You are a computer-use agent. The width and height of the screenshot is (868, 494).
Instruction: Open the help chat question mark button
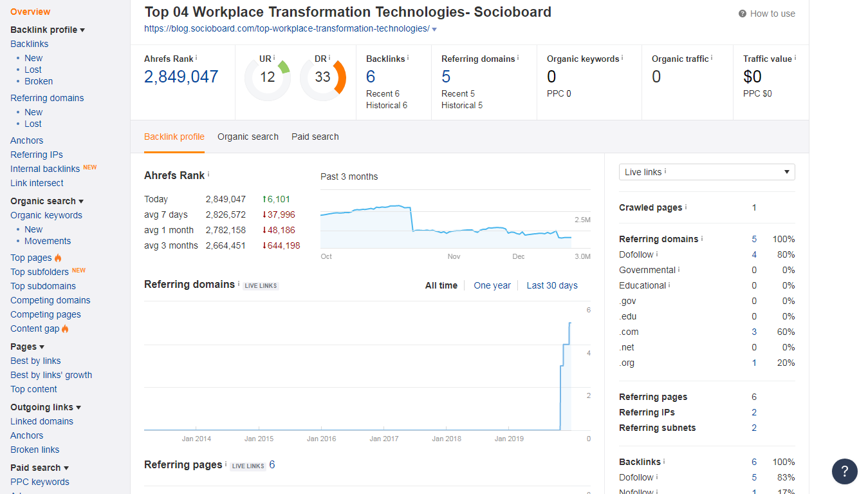[x=844, y=471]
